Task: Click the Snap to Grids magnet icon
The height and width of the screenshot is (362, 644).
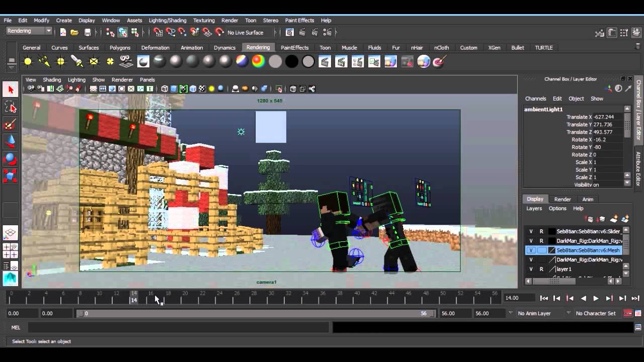Action: tap(158, 32)
